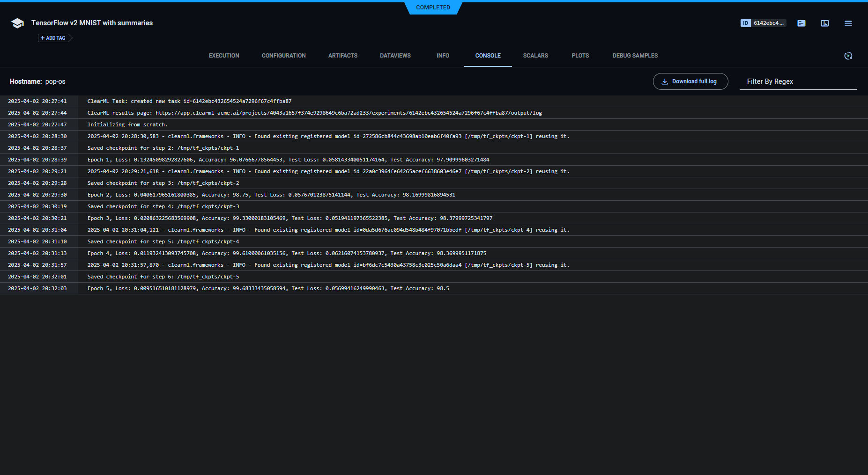This screenshot has width=868, height=475.
Task: Open the DATAVIEWS tab
Action: (x=395, y=56)
